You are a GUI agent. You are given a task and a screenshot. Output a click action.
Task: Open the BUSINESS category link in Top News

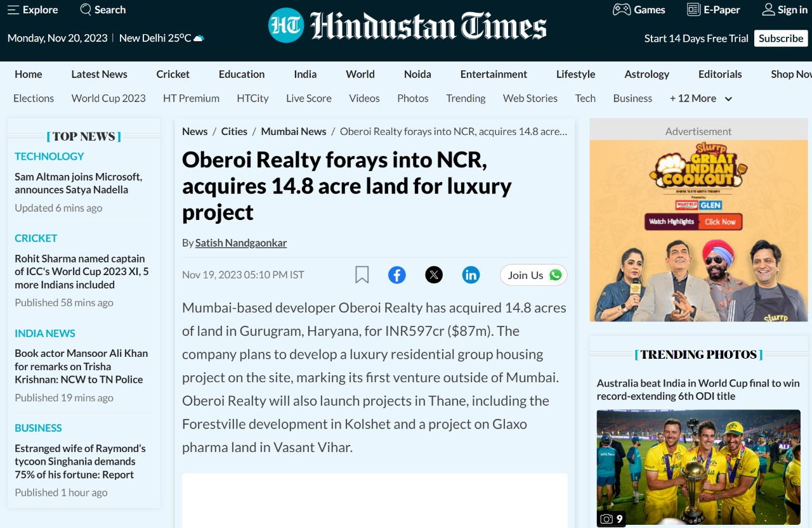coord(38,428)
